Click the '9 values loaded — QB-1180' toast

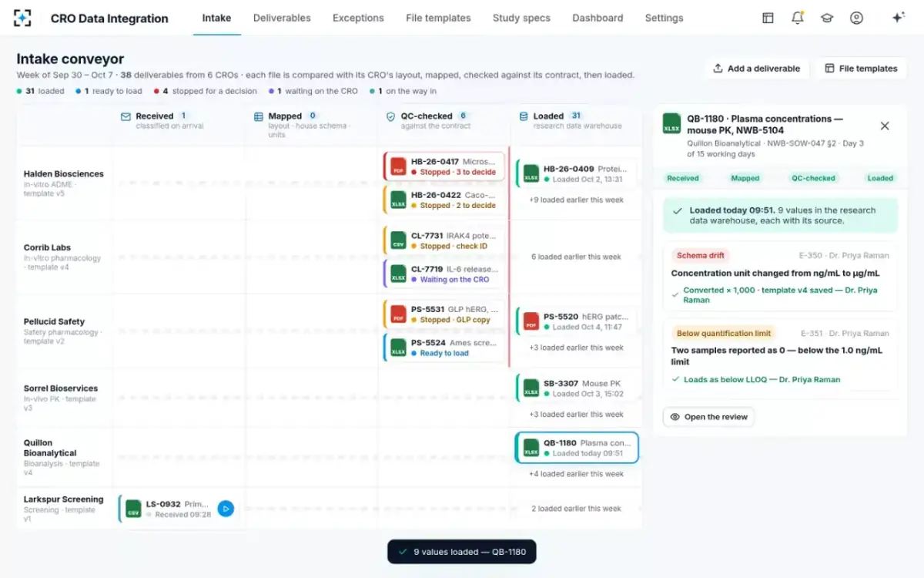462,552
